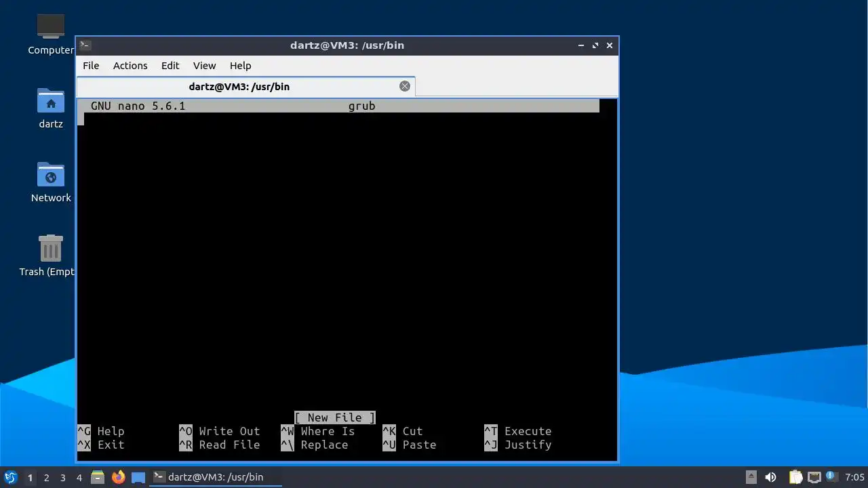Screen dimensions: 868x488
Task: Click the dartz@VM3 taskbar window button
Action: tap(216, 477)
